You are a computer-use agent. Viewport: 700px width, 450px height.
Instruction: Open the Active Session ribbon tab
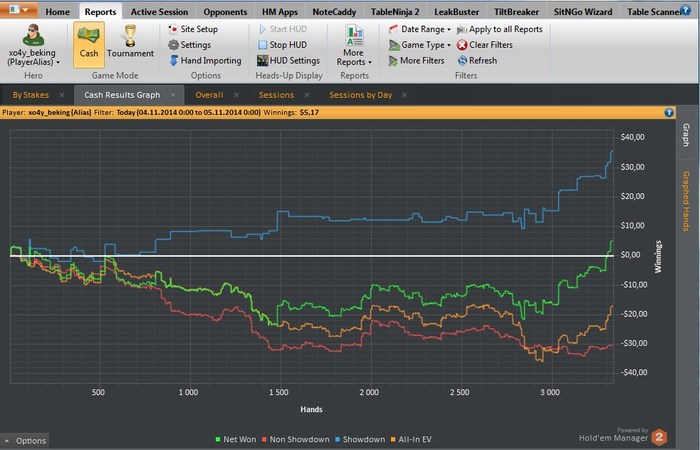tap(159, 12)
